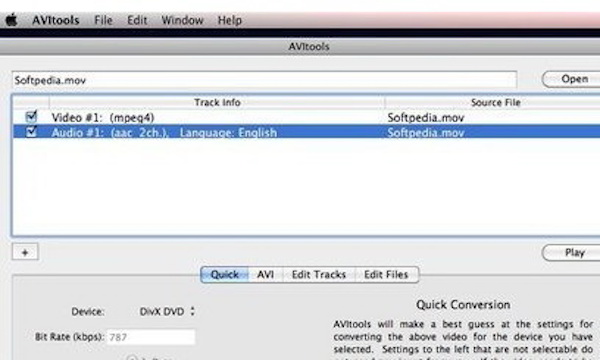This screenshot has height=360, width=600.
Task: Click the plus add track button
Action: (x=25, y=252)
